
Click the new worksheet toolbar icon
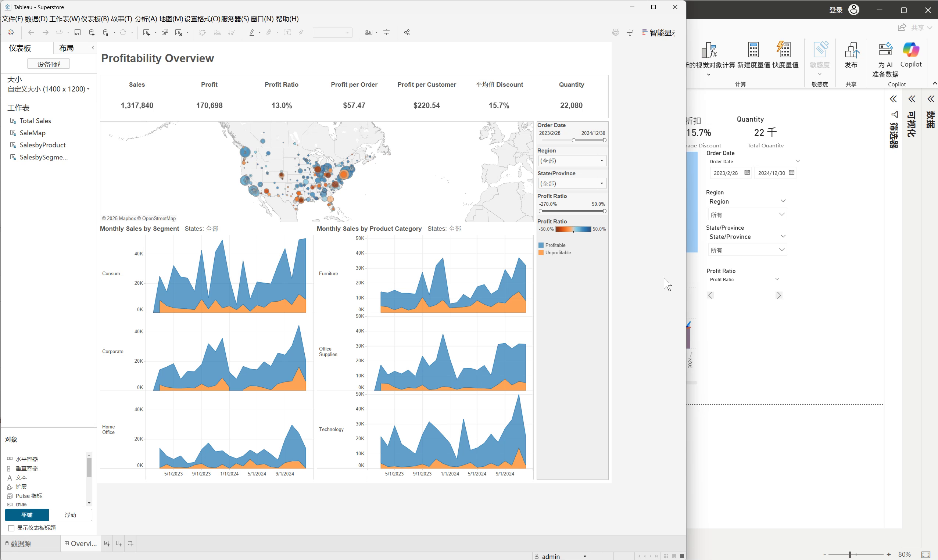pyautogui.click(x=146, y=32)
